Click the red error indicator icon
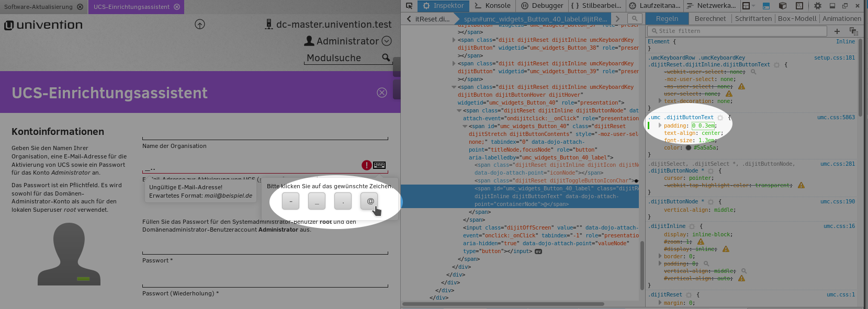This screenshot has height=309, width=868. [x=367, y=165]
